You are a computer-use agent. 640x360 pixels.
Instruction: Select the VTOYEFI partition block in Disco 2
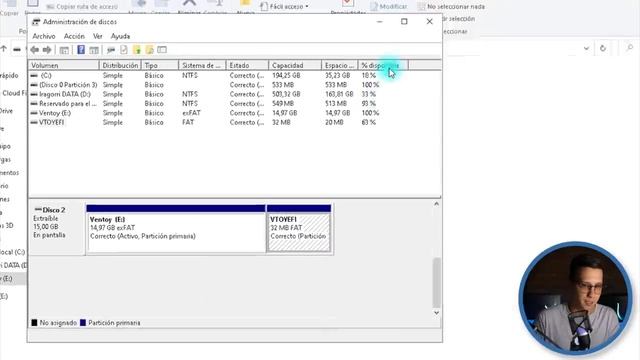[x=299, y=229]
